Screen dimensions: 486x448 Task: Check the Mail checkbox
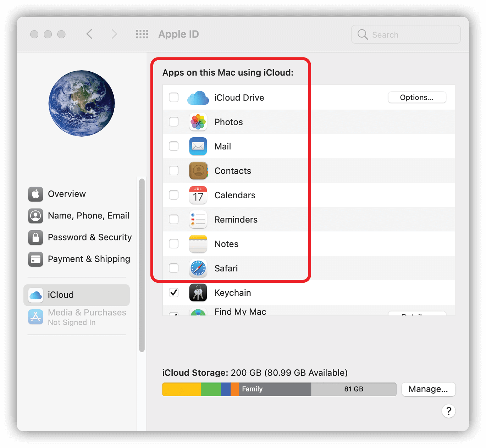click(174, 146)
